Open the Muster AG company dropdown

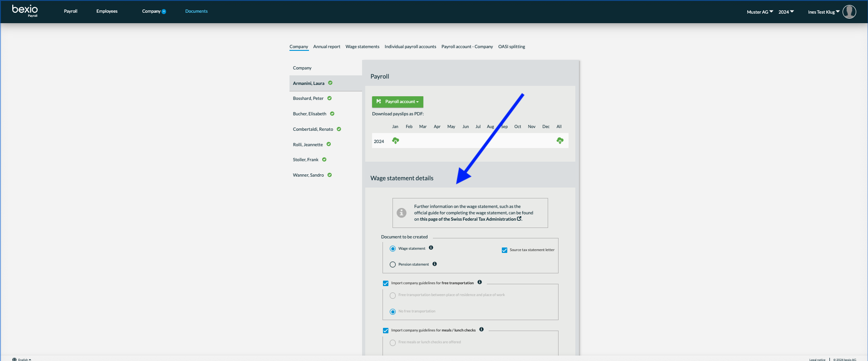[x=760, y=12]
